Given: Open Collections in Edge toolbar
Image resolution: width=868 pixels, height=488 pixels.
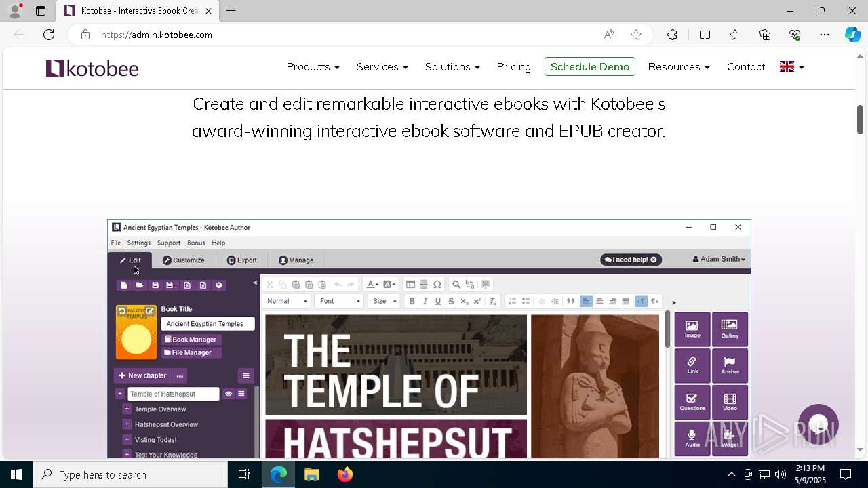Looking at the screenshot, I should pos(765,35).
